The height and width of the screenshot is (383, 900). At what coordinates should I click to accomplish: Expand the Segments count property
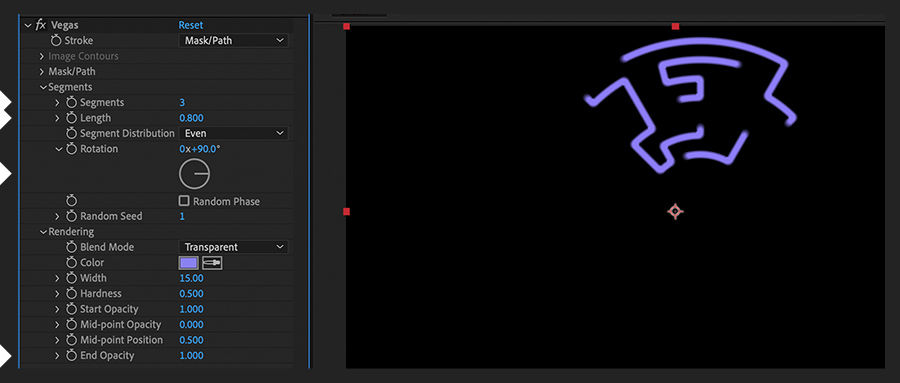(57, 103)
